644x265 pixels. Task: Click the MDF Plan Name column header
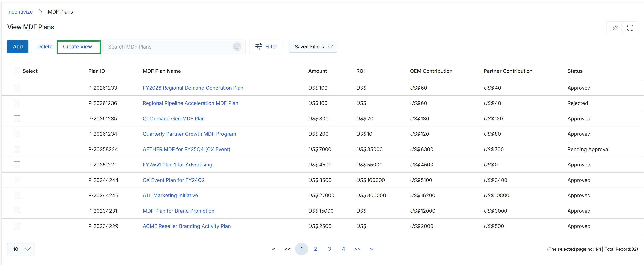point(162,71)
